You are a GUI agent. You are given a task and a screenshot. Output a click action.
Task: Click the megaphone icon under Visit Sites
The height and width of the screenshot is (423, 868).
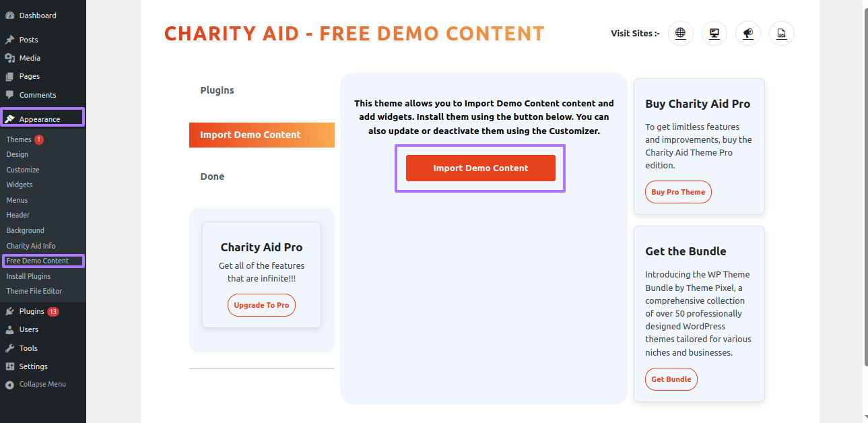pos(748,33)
